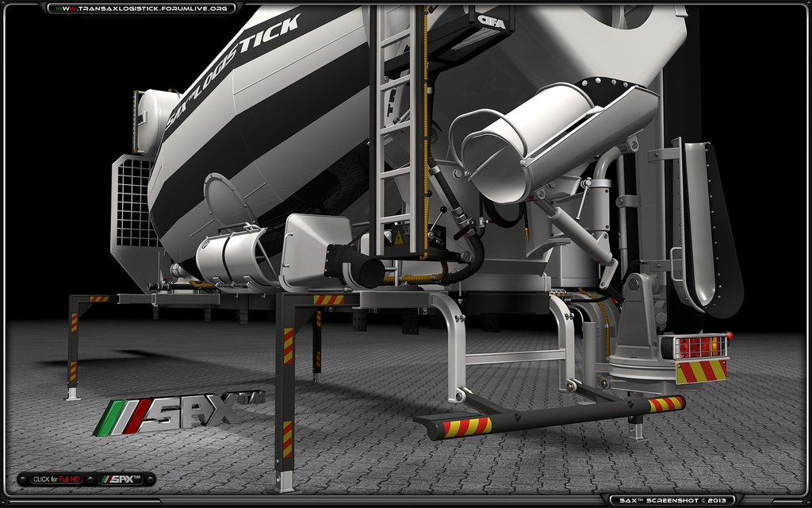Click the 'SAX Screenshot © 2013' footer label
Viewport: 812px width, 508px height.
point(673,500)
